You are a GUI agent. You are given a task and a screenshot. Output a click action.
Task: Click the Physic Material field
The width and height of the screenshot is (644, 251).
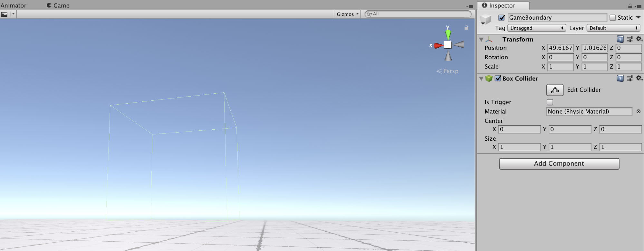coord(590,112)
